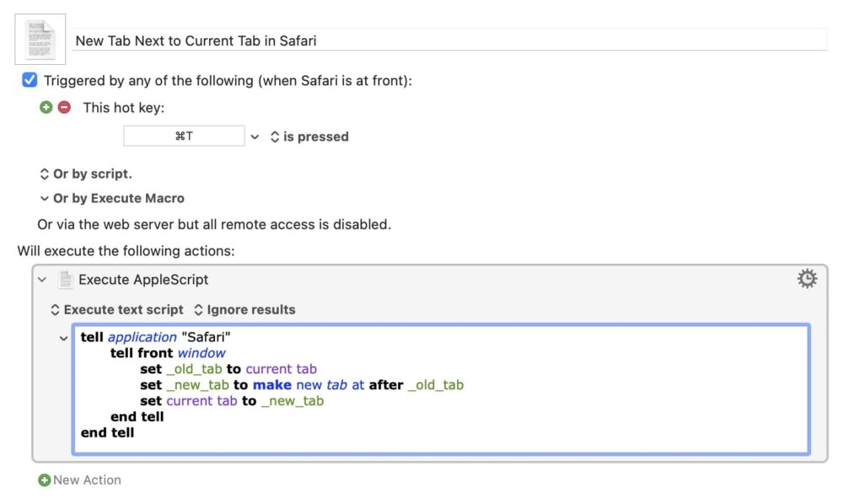Open the hot key dropdown arrow
The width and height of the screenshot is (843, 504).
pos(255,137)
